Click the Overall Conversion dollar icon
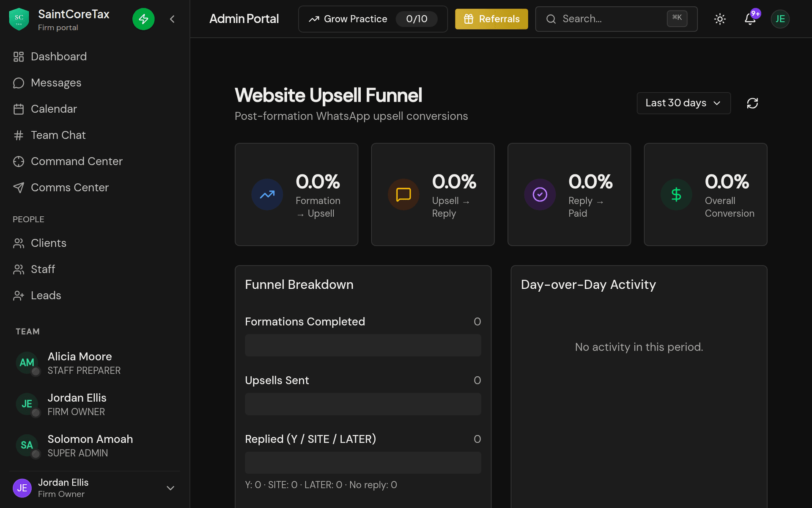 tap(676, 194)
